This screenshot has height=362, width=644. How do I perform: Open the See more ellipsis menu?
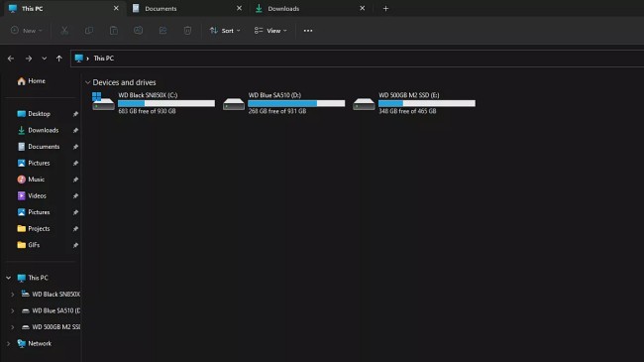[x=308, y=31]
